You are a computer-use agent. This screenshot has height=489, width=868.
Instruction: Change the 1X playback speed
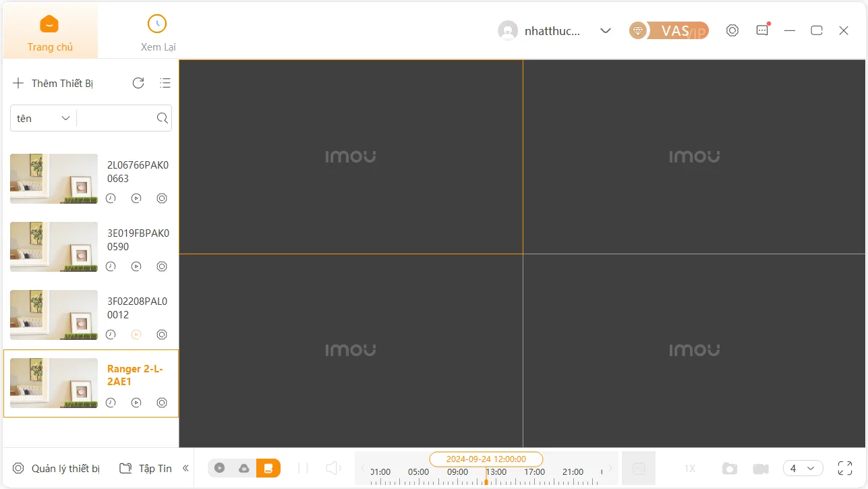click(690, 468)
